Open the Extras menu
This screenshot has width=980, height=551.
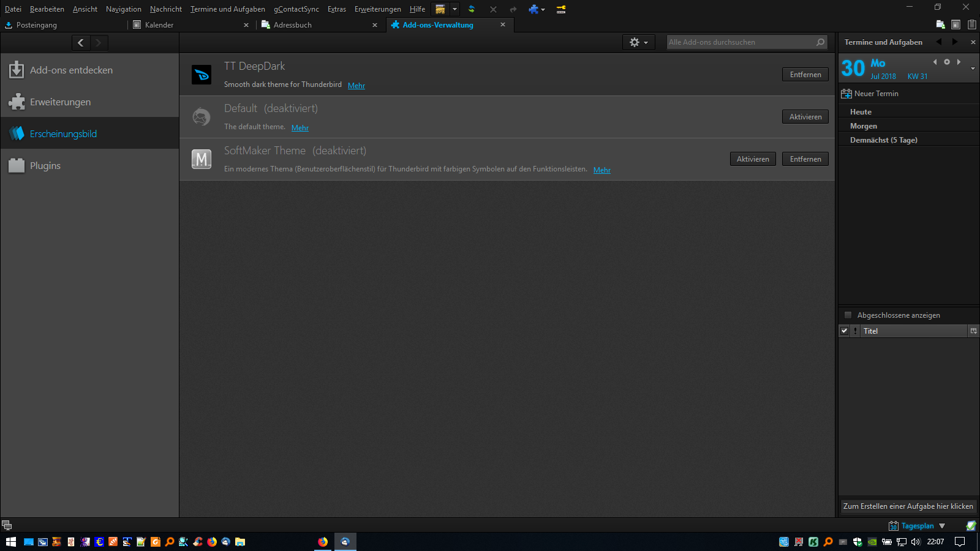pyautogui.click(x=337, y=9)
